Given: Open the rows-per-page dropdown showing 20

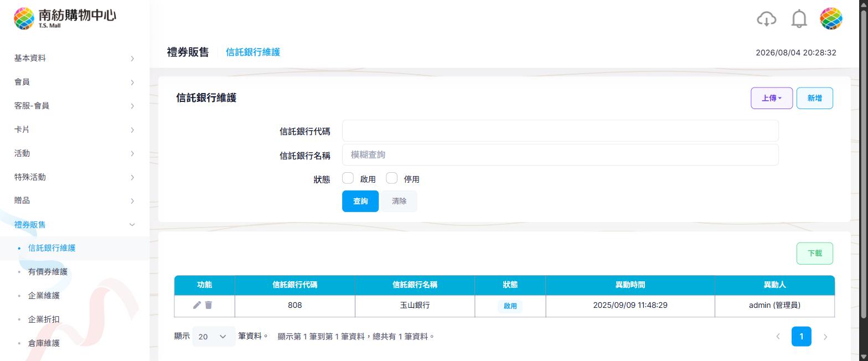Looking at the screenshot, I should click(213, 337).
